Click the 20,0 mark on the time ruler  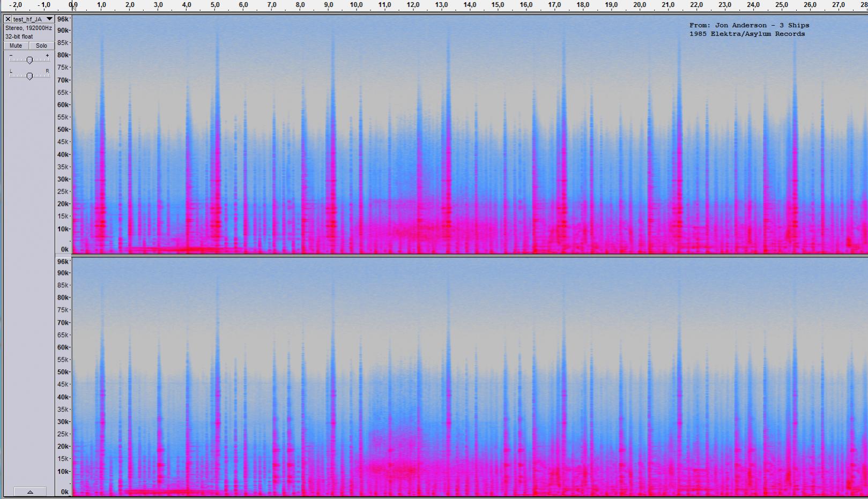(640, 5)
